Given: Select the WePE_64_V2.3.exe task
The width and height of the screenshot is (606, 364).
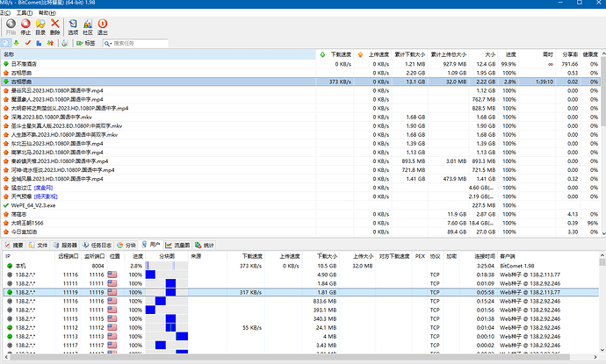Looking at the screenshot, I should [300, 205].
